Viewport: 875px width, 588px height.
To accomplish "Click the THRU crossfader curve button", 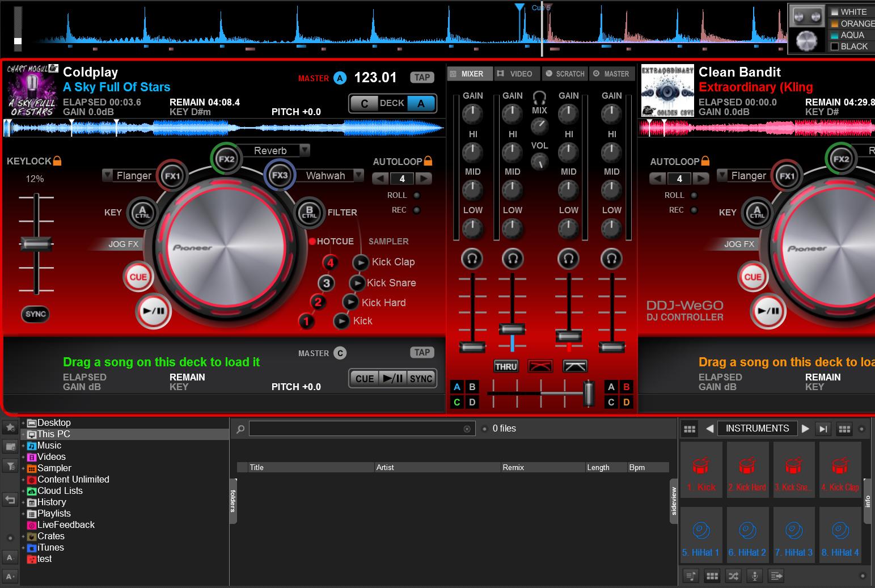I will click(x=506, y=366).
